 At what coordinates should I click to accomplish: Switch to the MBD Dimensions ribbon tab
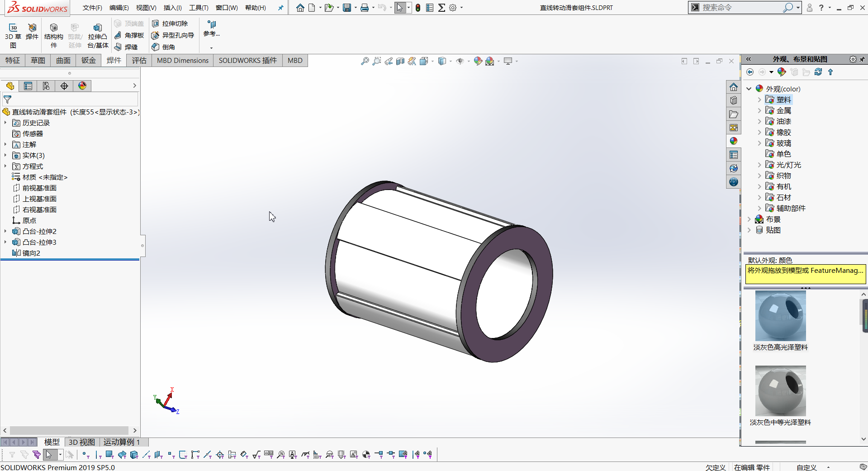[183, 61]
